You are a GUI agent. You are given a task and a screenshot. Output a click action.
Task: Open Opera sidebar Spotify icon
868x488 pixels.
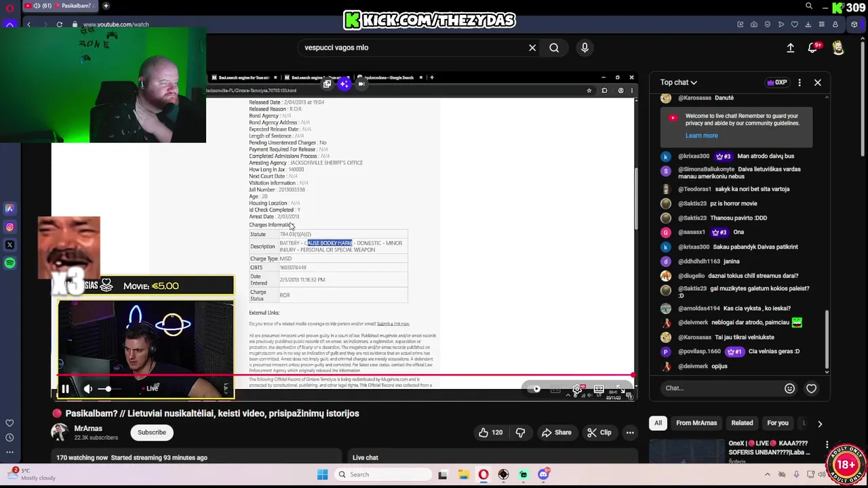pos(9,263)
